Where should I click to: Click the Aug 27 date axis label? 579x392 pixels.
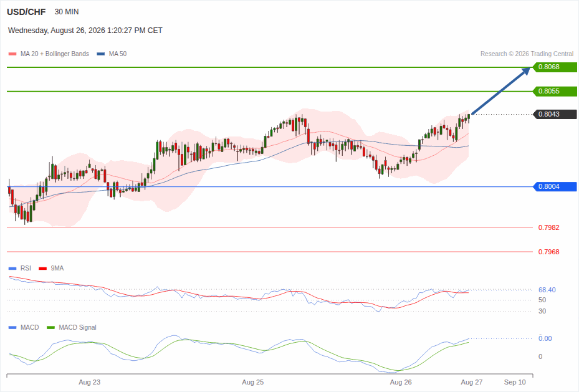pos(472,383)
